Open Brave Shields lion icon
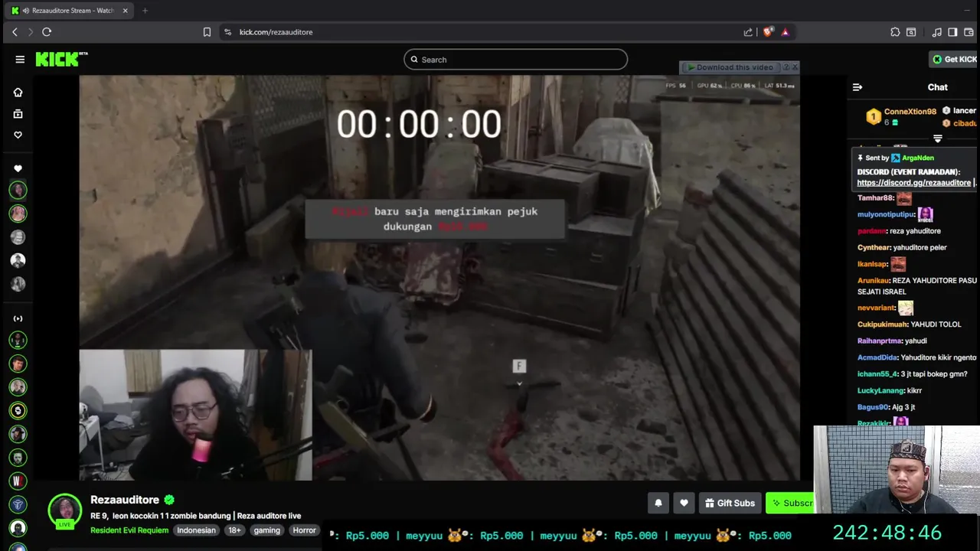Viewport: 980px width, 551px height. 768,32
